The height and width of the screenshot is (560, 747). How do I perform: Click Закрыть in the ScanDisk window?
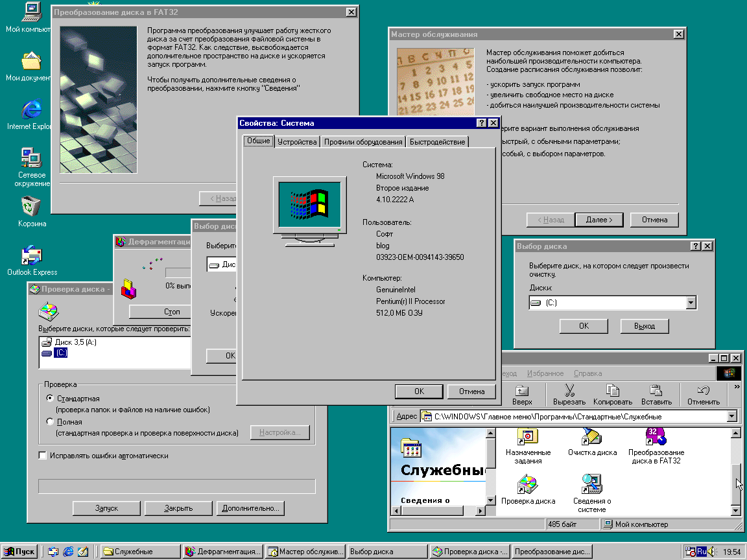click(178, 508)
